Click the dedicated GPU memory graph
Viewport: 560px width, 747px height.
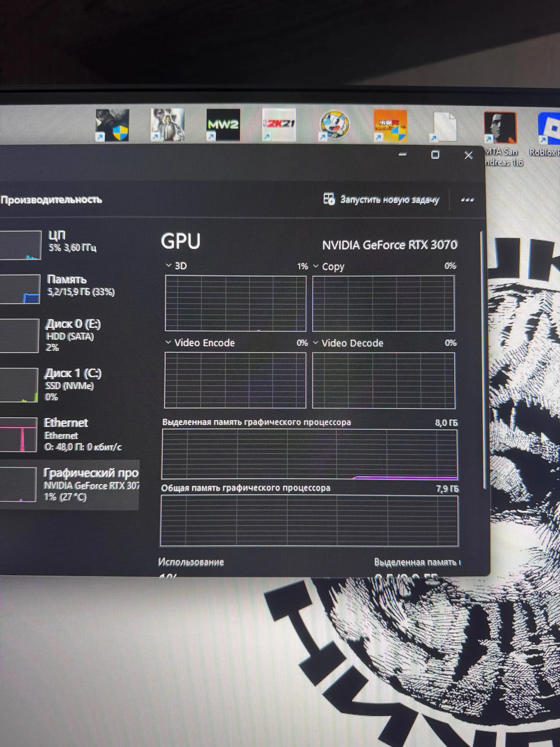tap(309, 454)
